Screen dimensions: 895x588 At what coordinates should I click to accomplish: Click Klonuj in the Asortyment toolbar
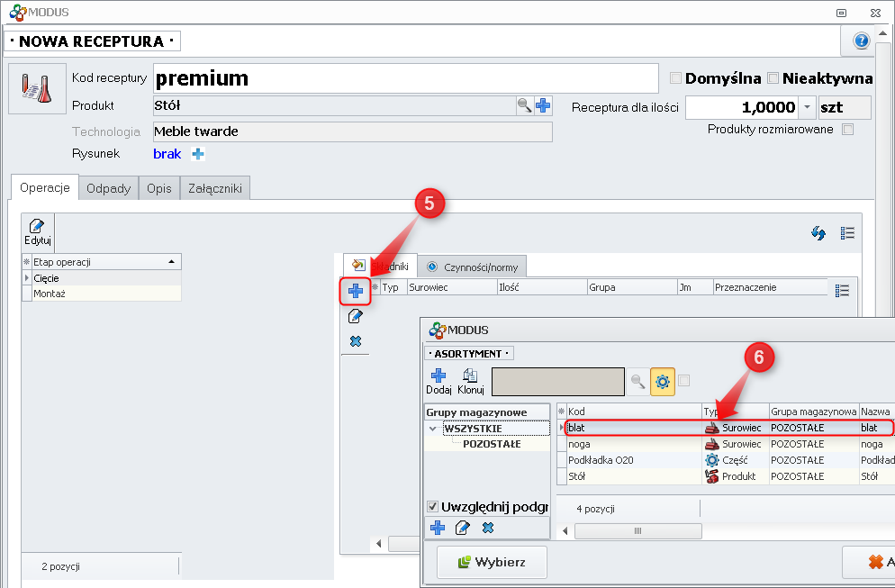click(470, 382)
